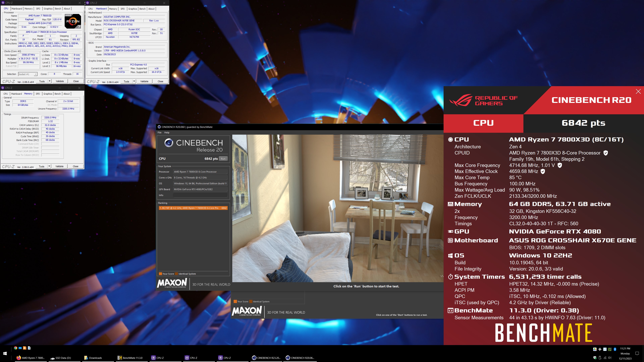Open Windows Start menu
The height and width of the screenshot is (362, 644).
(5, 353)
